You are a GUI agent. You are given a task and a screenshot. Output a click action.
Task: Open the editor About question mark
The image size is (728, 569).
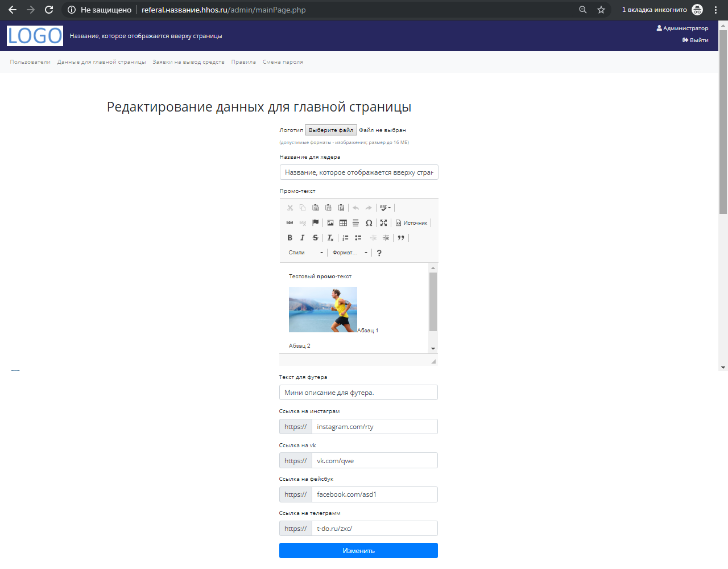click(x=379, y=253)
